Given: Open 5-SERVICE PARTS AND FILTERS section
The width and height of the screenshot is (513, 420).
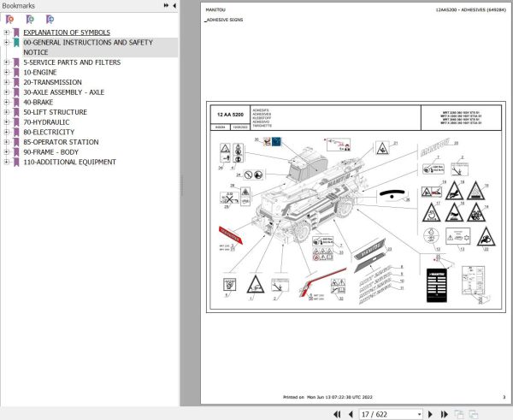Looking at the screenshot, I should coord(72,62).
